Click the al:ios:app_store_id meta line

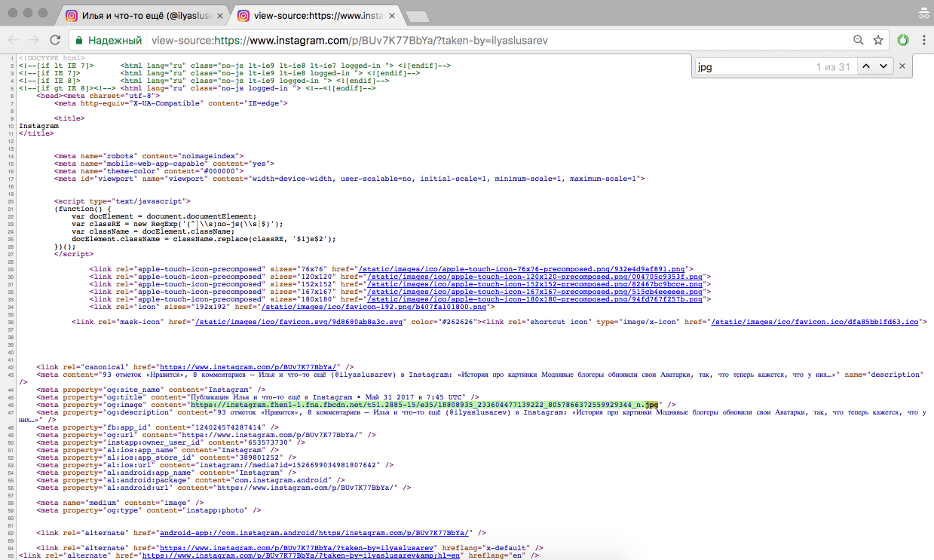(x=169, y=457)
